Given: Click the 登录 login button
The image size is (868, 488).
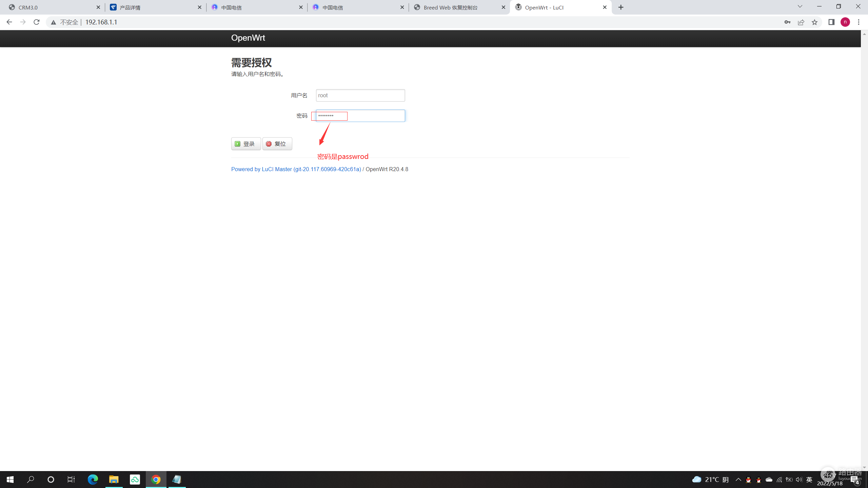Looking at the screenshot, I should coord(246,144).
